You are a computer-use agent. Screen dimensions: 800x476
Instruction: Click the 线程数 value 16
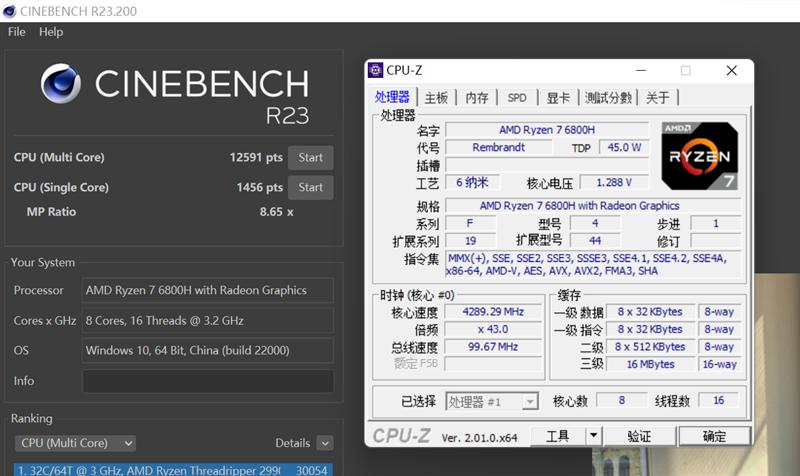click(718, 400)
